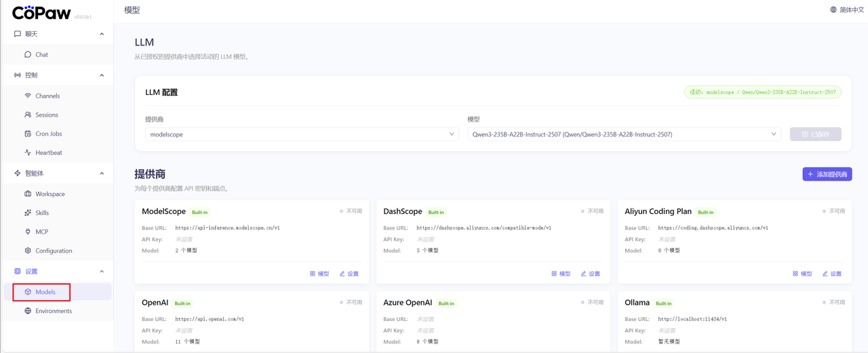Click the broadcast icon beside 控制
The image size is (868, 353).
click(18, 75)
